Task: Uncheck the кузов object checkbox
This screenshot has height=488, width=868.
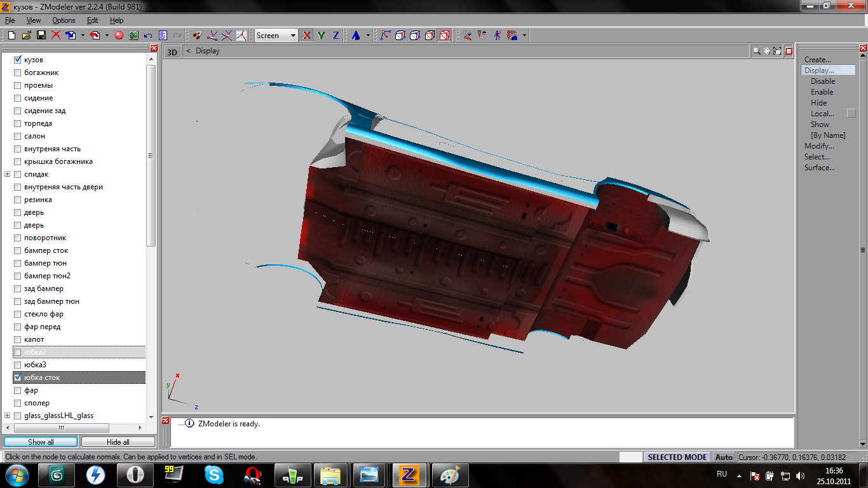Action: tap(17, 60)
